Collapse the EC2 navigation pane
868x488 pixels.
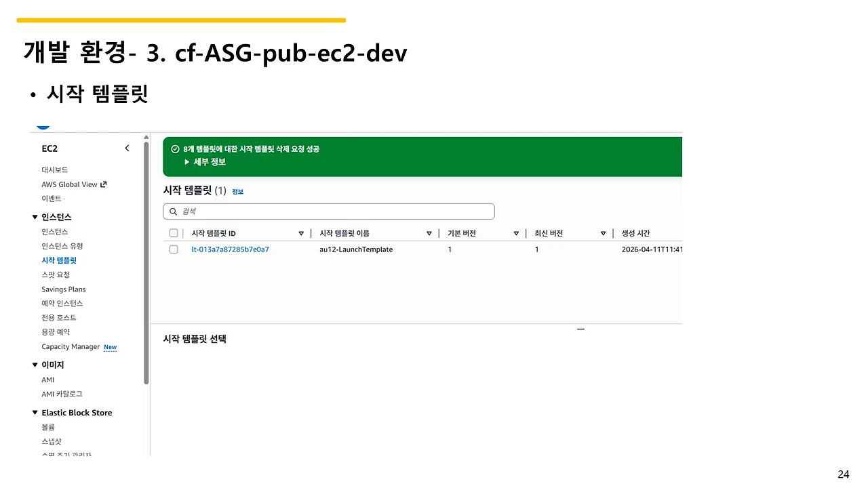pyautogui.click(x=127, y=148)
